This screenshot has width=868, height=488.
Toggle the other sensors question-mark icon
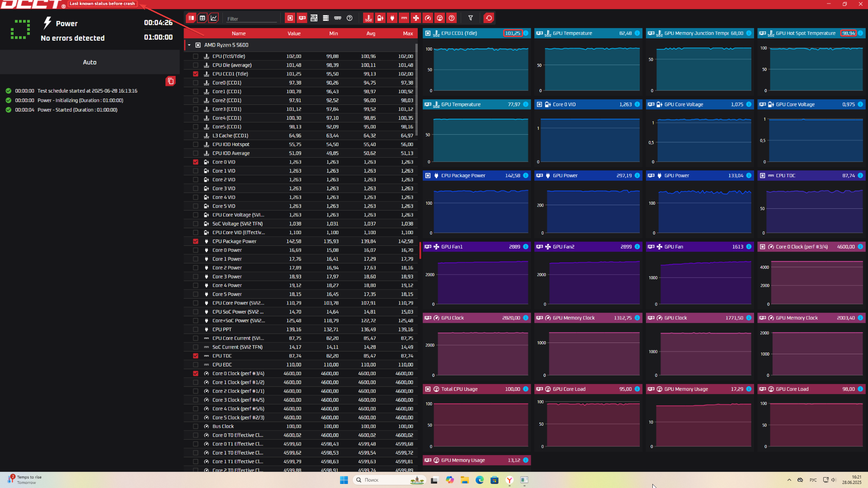point(452,18)
